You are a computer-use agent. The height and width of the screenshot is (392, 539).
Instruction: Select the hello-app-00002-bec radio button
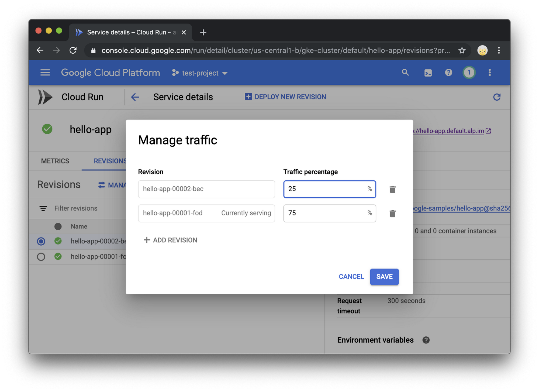tap(41, 241)
